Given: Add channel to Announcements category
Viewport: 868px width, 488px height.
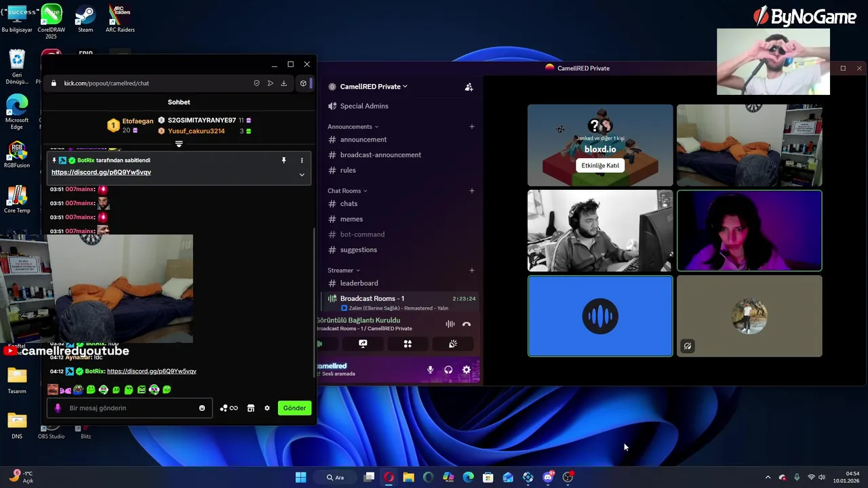Looking at the screenshot, I should pos(472,127).
